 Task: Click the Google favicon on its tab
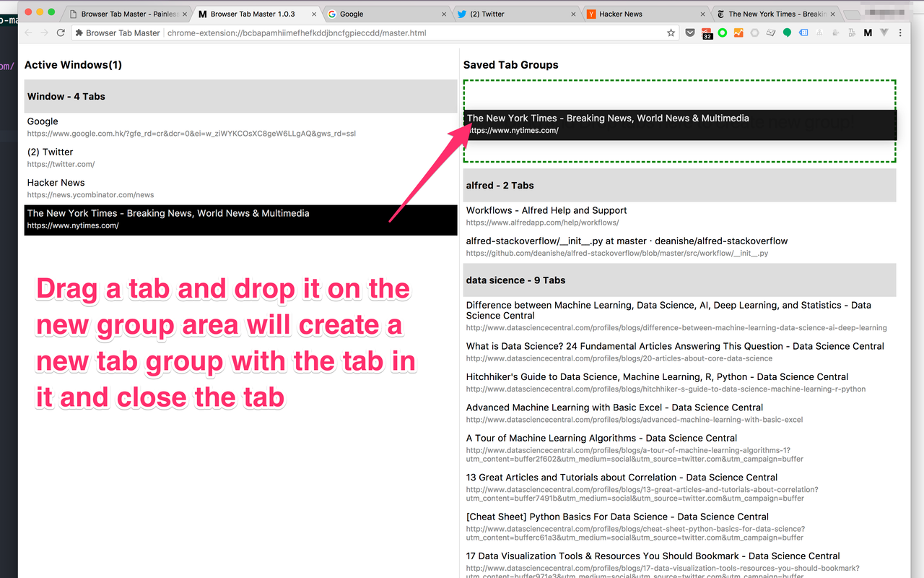click(332, 14)
